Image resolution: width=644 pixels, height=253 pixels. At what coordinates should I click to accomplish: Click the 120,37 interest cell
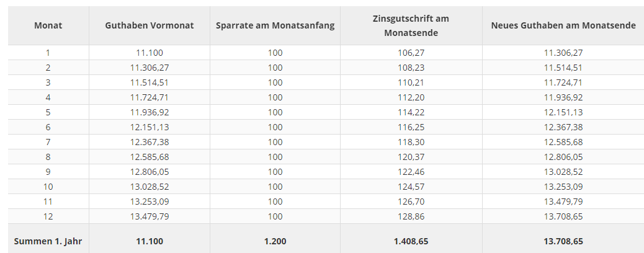411,157
